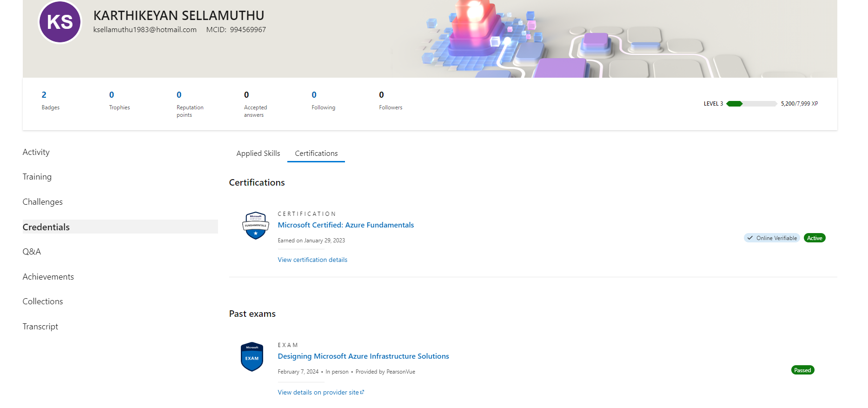868x408 pixels.
Task: Open the 0 Trophies stat
Action: [119, 100]
